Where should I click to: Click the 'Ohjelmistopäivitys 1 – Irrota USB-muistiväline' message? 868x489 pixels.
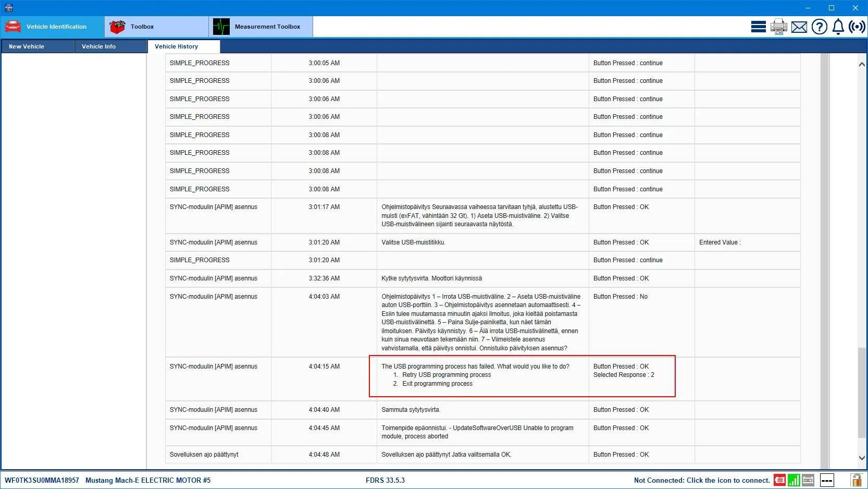pyautogui.click(x=481, y=322)
